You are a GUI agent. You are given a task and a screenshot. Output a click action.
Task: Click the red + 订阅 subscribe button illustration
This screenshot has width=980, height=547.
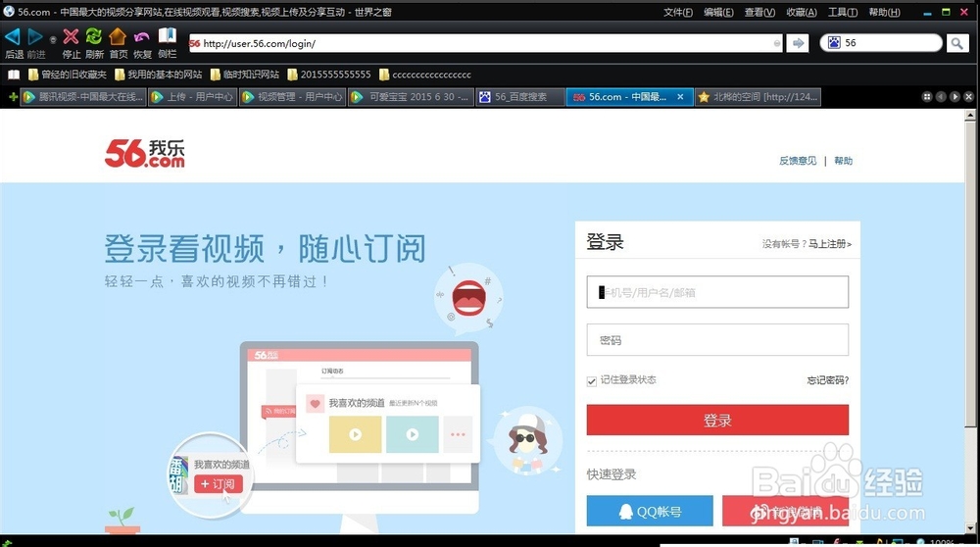pyautogui.click(x=219, y=484)
